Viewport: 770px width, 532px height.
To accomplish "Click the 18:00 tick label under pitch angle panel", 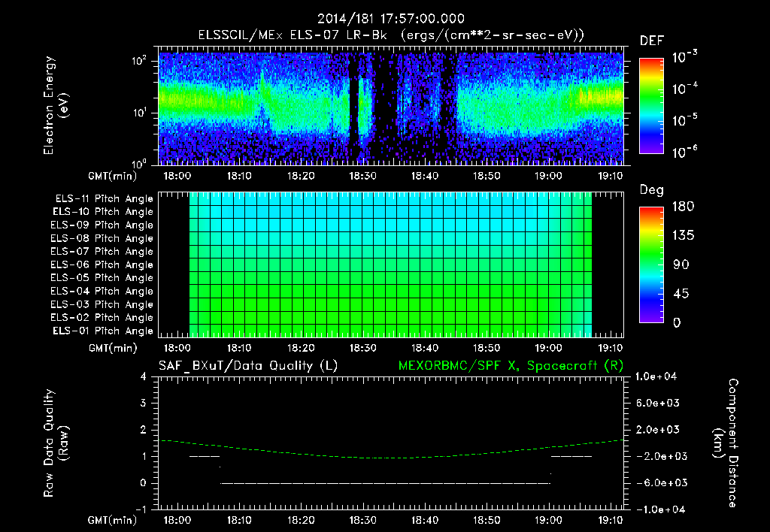I will [177, 348].
